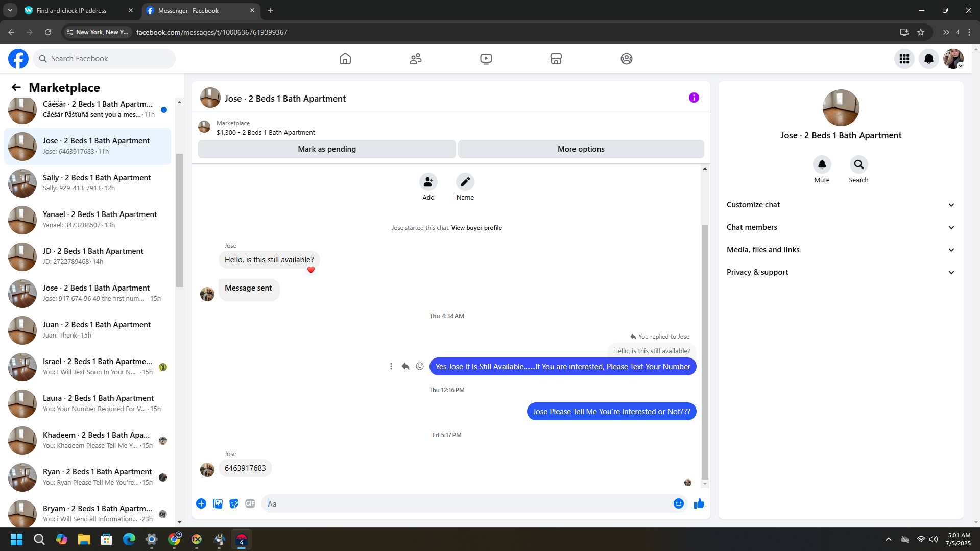Screen dimensions: 980x551
Task: Show hidden system tray icons
Action: (889, 539)
